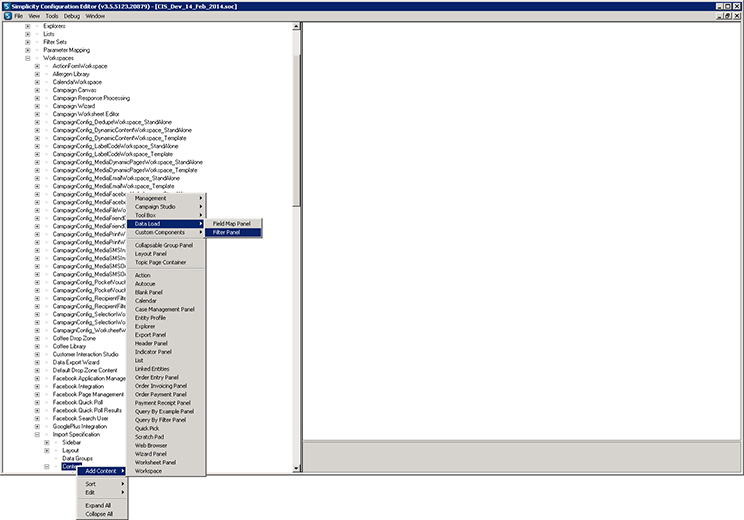Click Collapse All in context menu
Image resolution: width=744 pixels, height=520 pixels.
pos(102,514)
